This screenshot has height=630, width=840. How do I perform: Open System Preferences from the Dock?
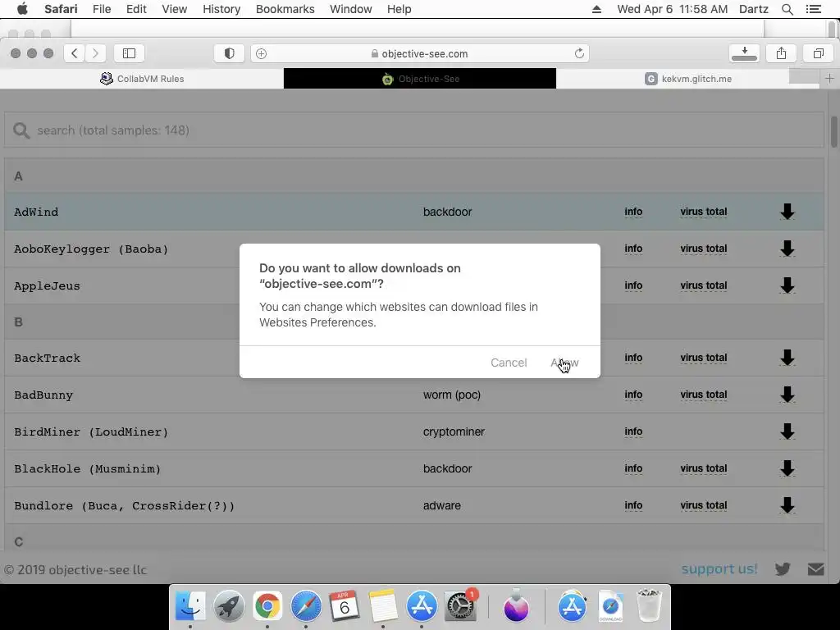pos(460,606)
